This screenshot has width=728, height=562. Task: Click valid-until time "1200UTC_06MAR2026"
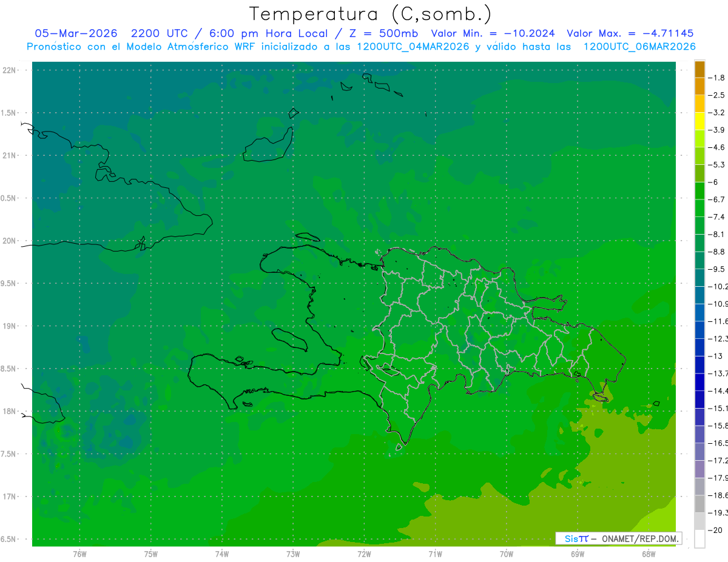[639, 47]
